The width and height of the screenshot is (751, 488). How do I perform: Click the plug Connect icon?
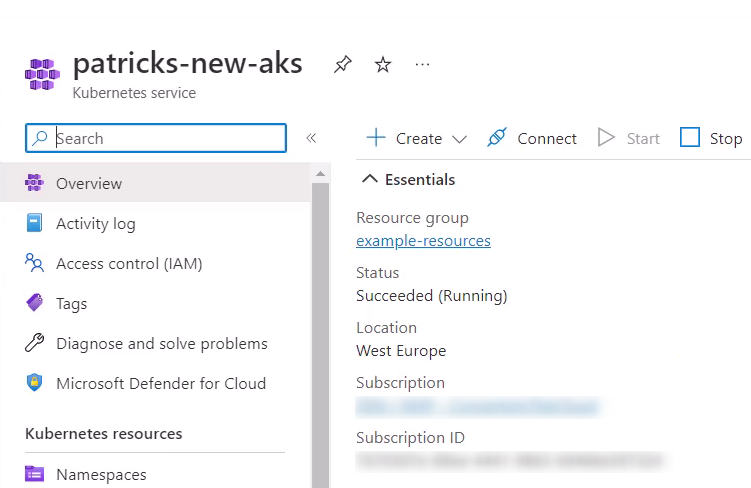tap(497, 137)
